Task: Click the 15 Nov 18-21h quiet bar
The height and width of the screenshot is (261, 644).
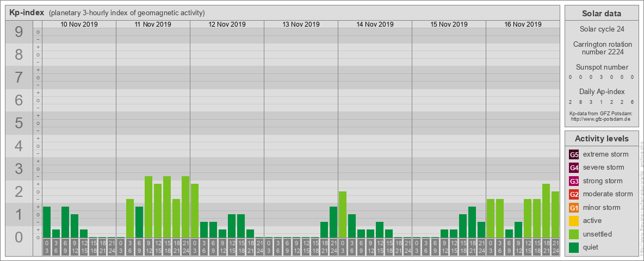Action: coord(472,222)
